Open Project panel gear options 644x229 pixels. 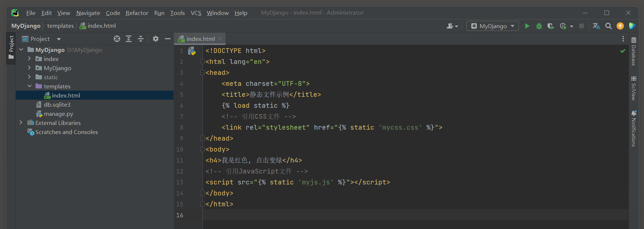coord(156,39)
